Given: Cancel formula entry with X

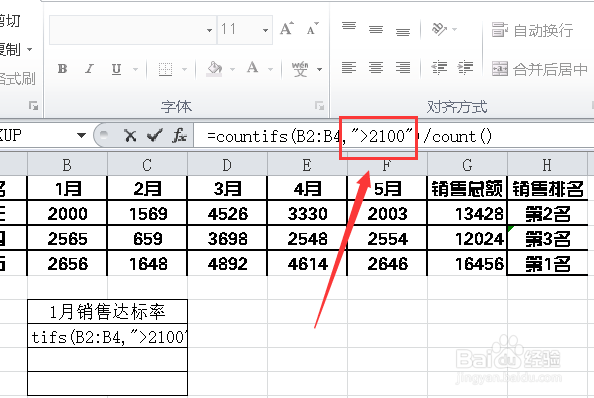Looking at the screenshot, I should (x=130, y=136).
